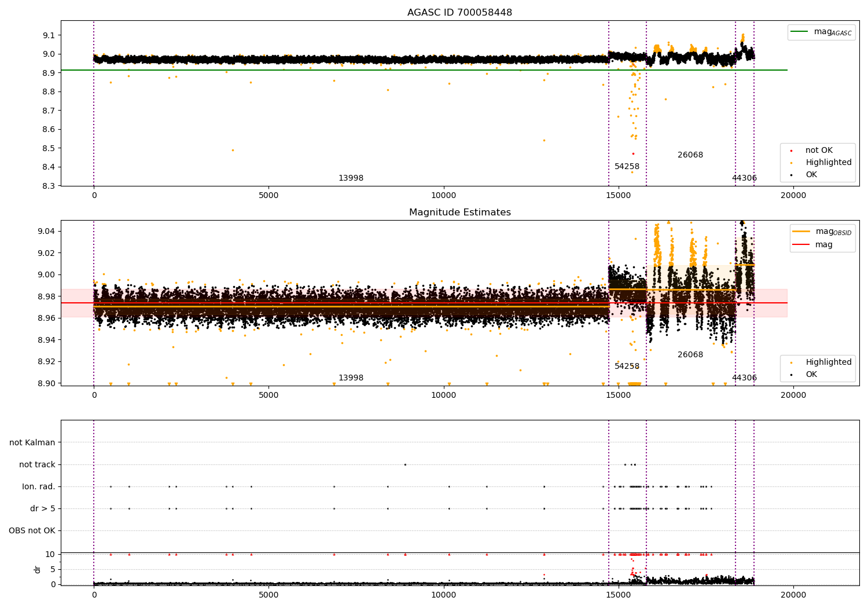Click x-axis tick 20000 under Magnitude Estimates plot

pyautogui.click(x=793, y=395)
